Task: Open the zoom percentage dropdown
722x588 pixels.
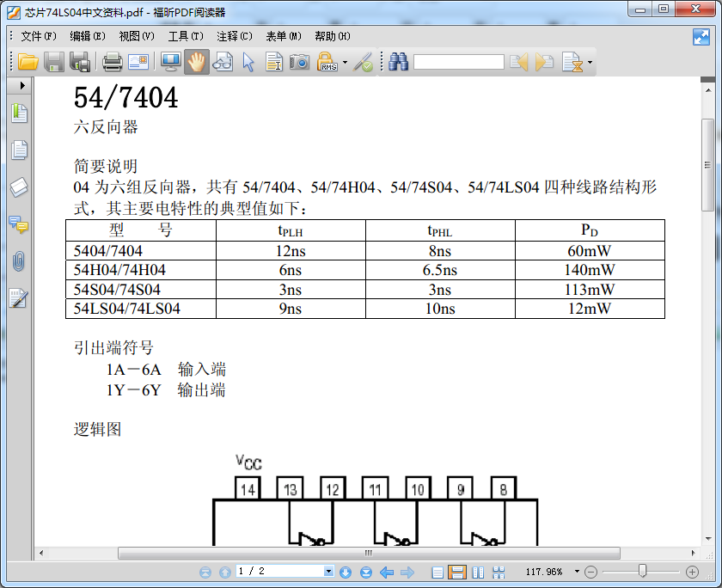Action: [577, 572]
